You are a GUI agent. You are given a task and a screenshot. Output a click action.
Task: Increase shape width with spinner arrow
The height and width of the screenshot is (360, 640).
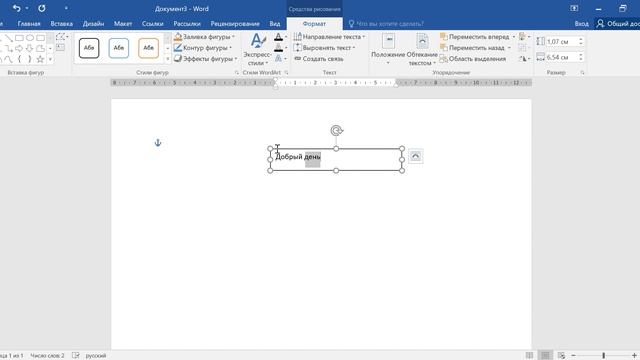pyautogui.click(x=580, y=55)
